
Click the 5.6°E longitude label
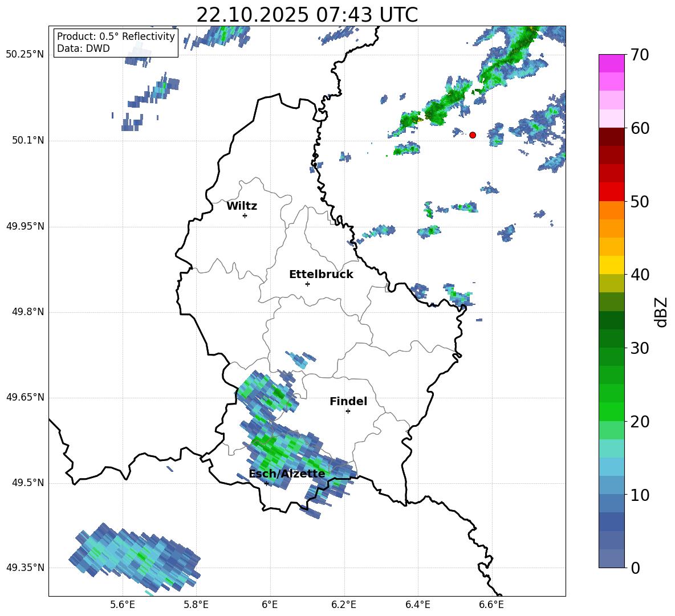coord(123,605)
